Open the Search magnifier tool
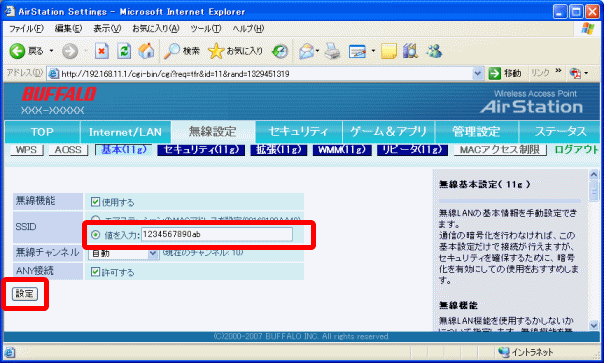The height and width of the screenshot is (363, 604). click(x=171, y=51)
